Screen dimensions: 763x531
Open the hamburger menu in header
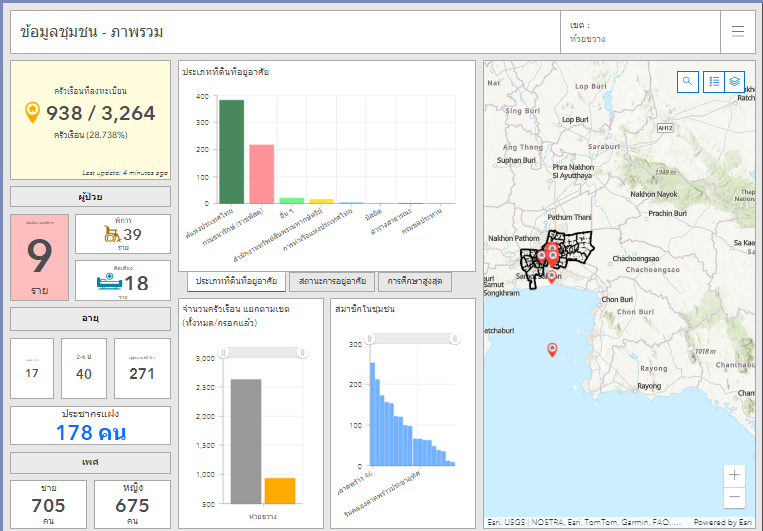click(x=738, y=32)
